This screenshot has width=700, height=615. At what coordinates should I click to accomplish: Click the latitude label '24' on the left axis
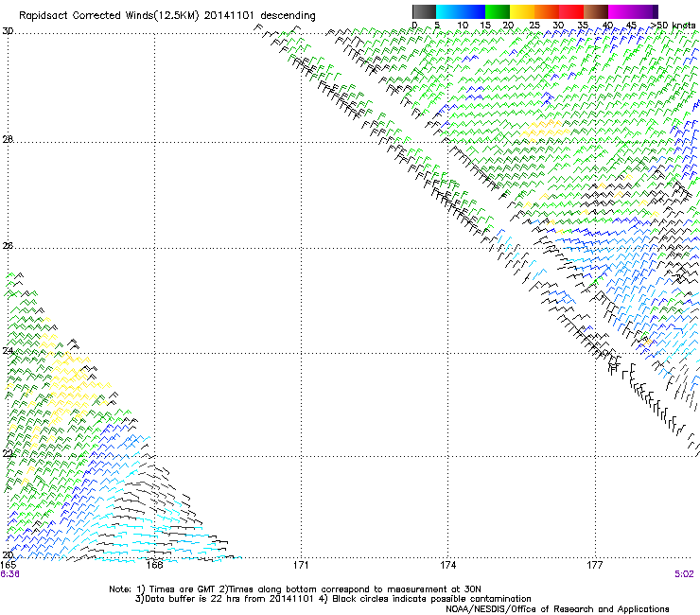[x=8, y=351]
